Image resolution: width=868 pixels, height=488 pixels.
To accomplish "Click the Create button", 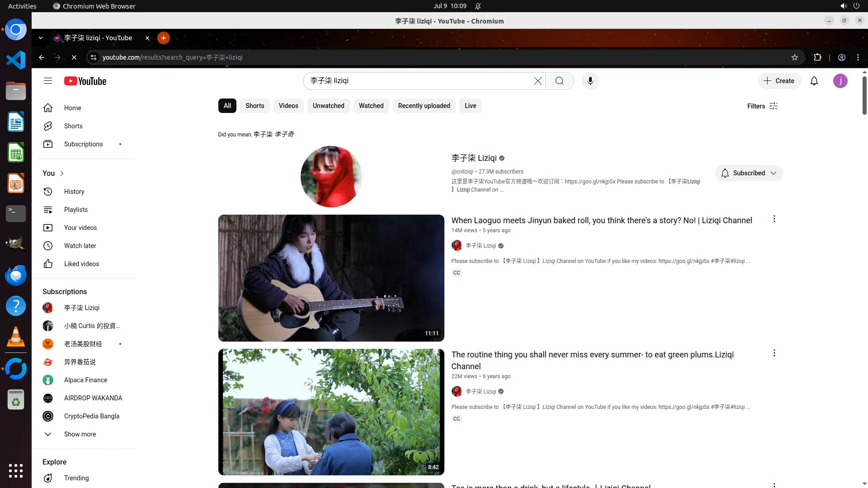I will pos(779,81).
